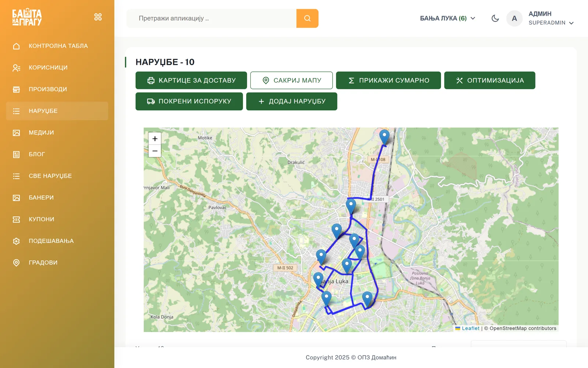Image resolution: width=588 pixels, height=368 pixels.
Task: Click Картице за доставу button
Action: tap(191, 80)
